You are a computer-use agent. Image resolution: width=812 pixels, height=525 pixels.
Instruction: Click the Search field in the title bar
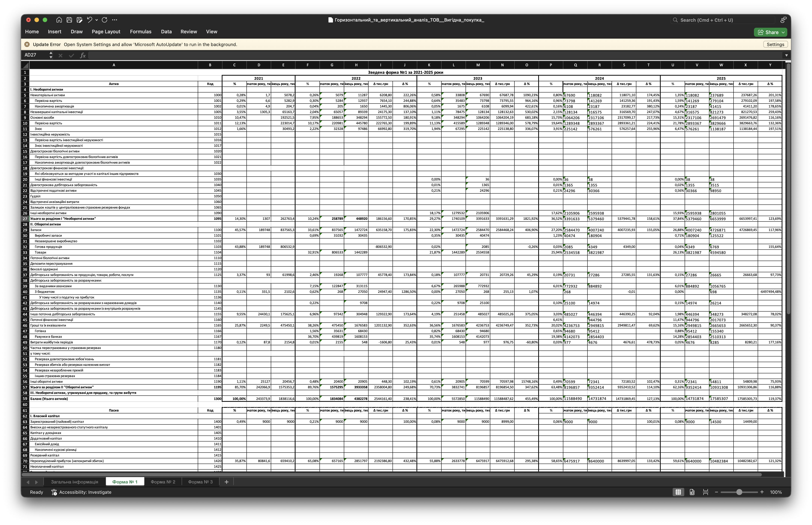tap(723, 20)
